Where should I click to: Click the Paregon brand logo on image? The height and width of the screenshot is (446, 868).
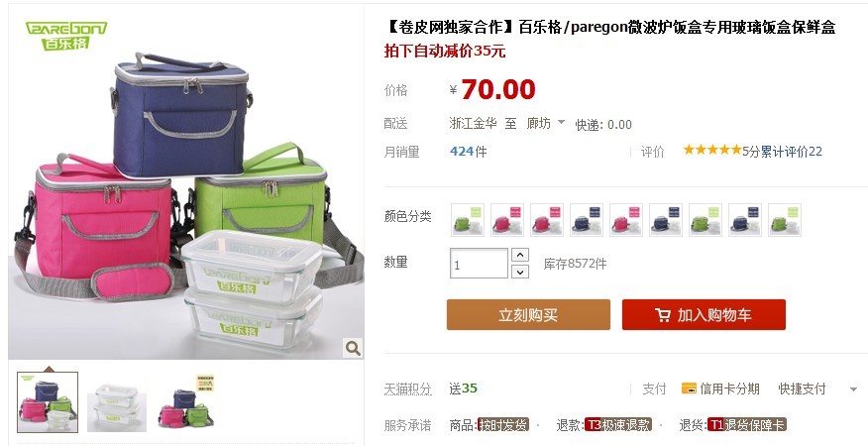[x=66, y=36]
